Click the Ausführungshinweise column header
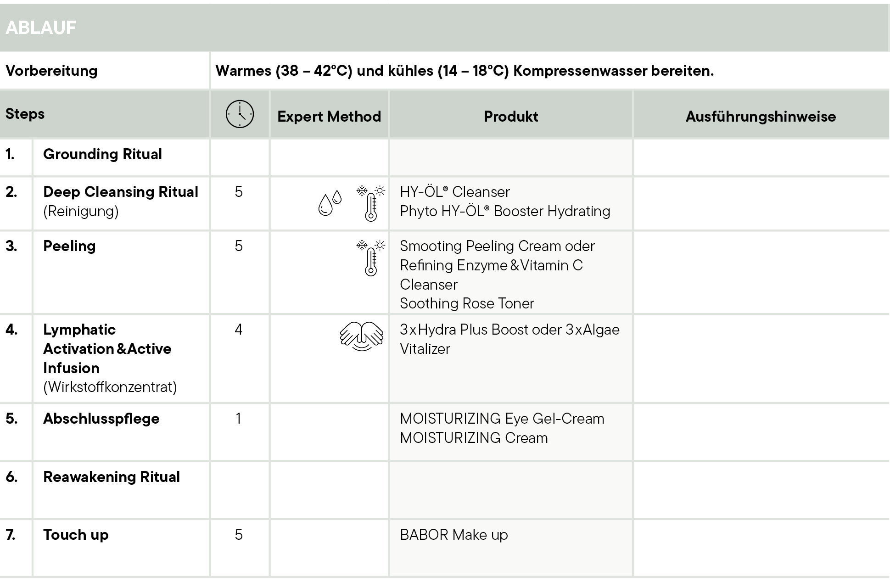The width and height of the screenshot is (890, 588). coord(761,117)
